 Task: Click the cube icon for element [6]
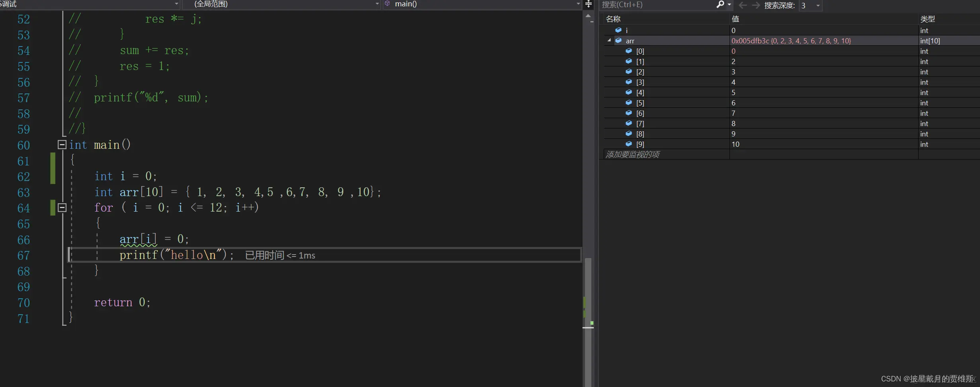[629, 113]
